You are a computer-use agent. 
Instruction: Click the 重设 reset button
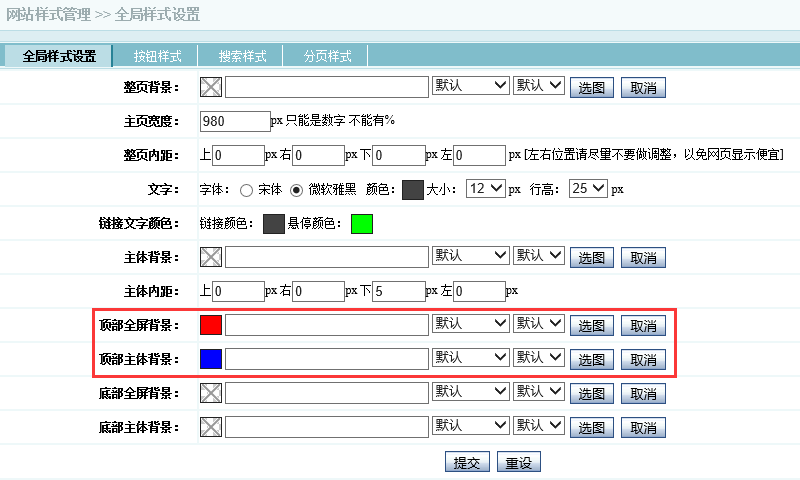click(518, 463)
